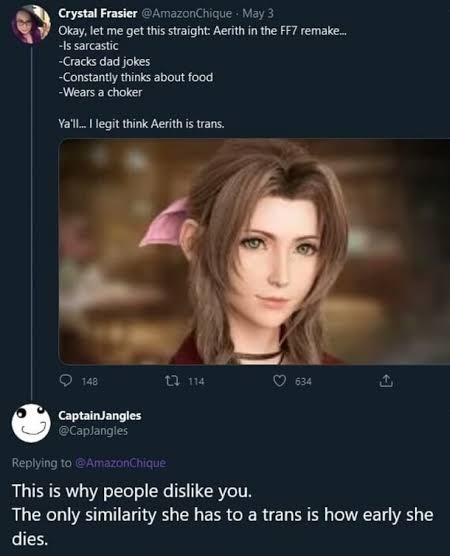Click the @AmazonChique handle in the tweet header
450x556 pixels.
(x=187, y=13)
